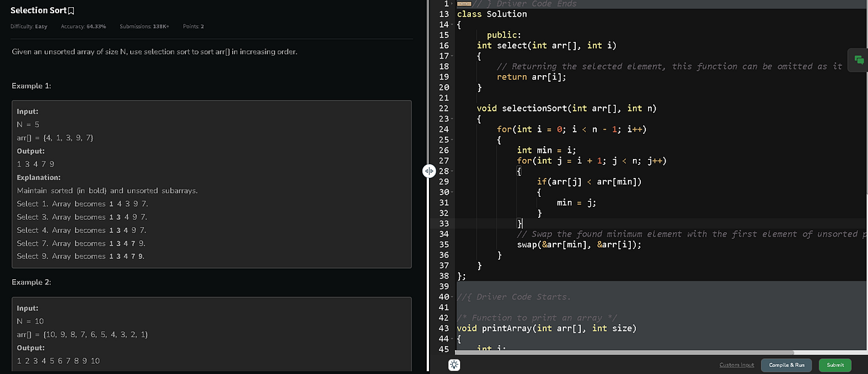Image resolution: width=868 pixels, height=374 pixels.
Task: Click the Difficulty: Easy label
Action: click(x=29, y=26)
